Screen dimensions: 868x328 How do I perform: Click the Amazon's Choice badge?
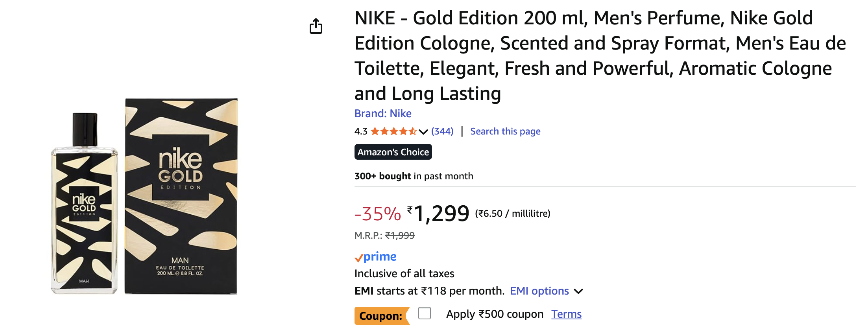(393, 152)
